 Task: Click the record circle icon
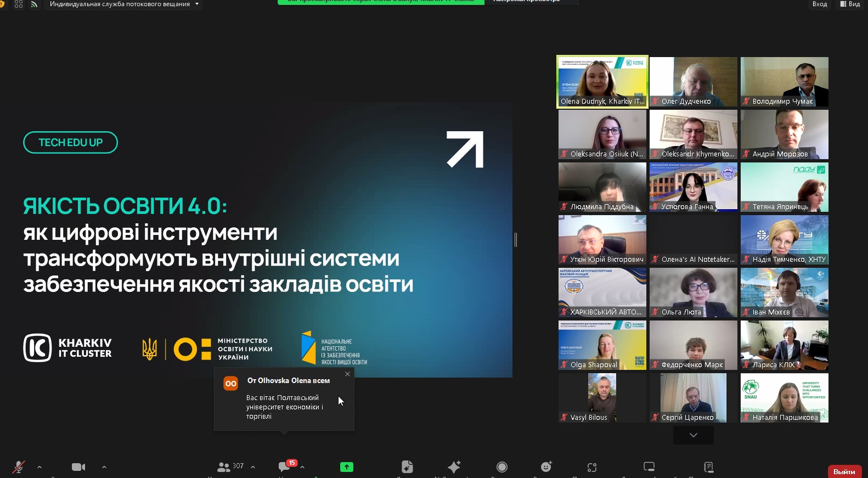pyautogui.click(x=501, y=467)
